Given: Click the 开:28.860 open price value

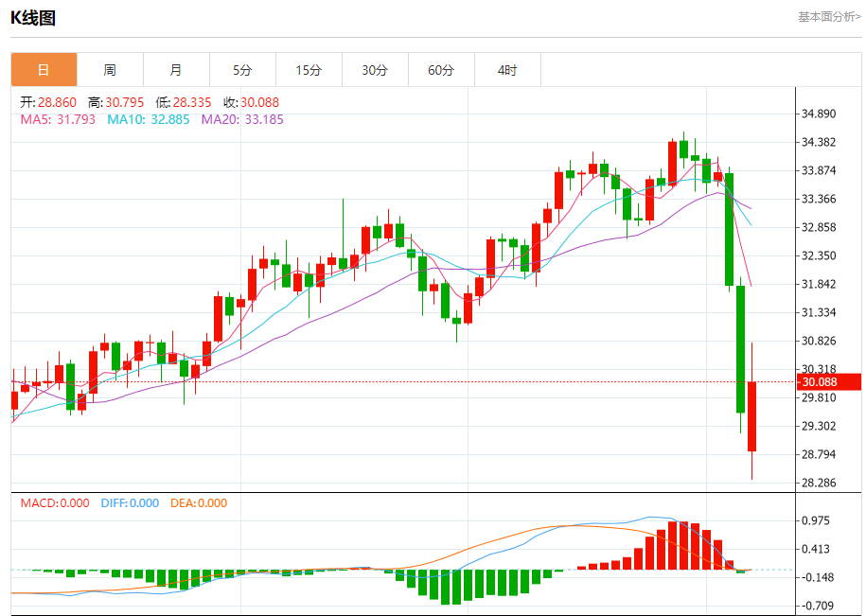Looking at the screenshot, I should 48,102.
